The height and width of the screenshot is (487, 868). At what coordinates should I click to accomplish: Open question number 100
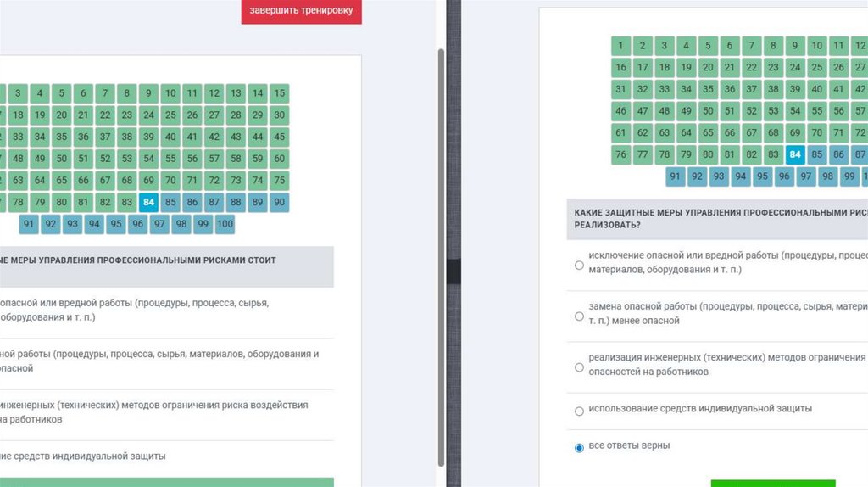tap(224, 225)
